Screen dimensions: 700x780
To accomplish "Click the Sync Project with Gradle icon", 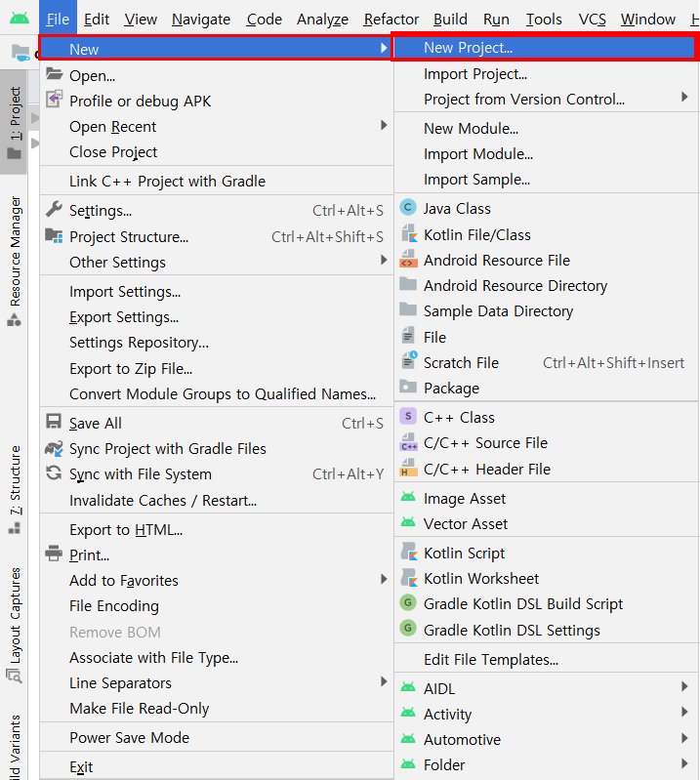I will click(x=54, y=448).
